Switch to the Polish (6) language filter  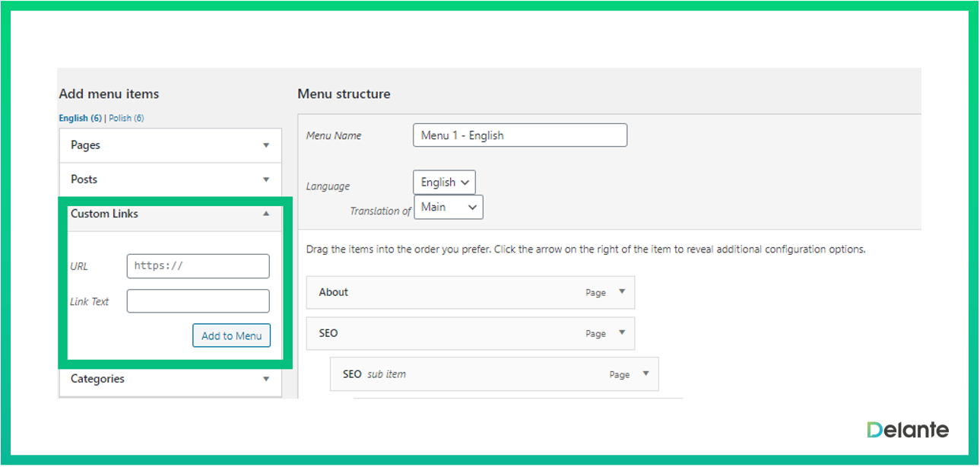[126, 119]
